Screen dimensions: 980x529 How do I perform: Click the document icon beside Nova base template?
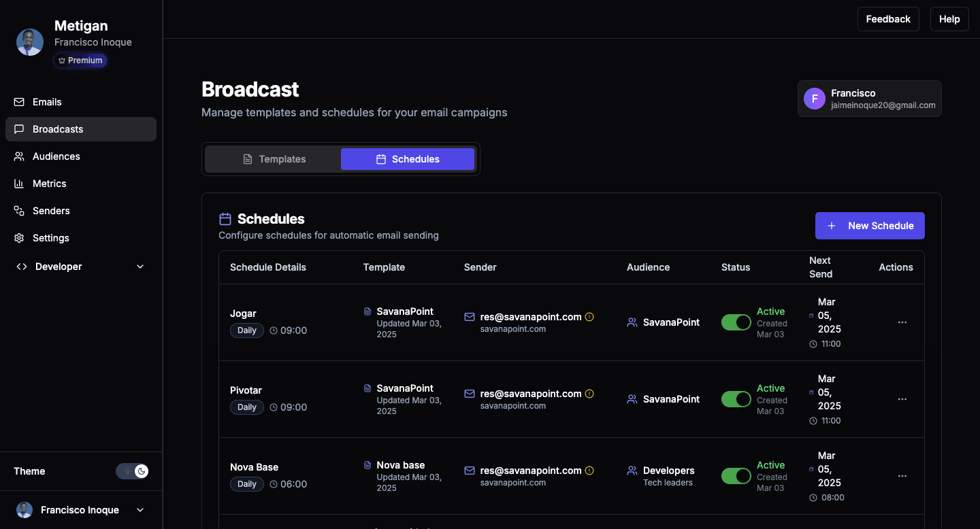pyautogui.click(x=367, y=466)
